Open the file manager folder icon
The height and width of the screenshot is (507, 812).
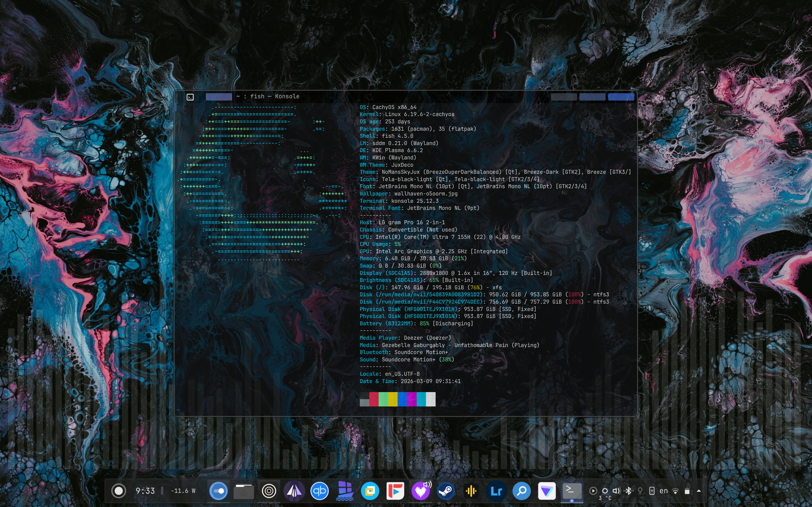[x=244, y=491]
